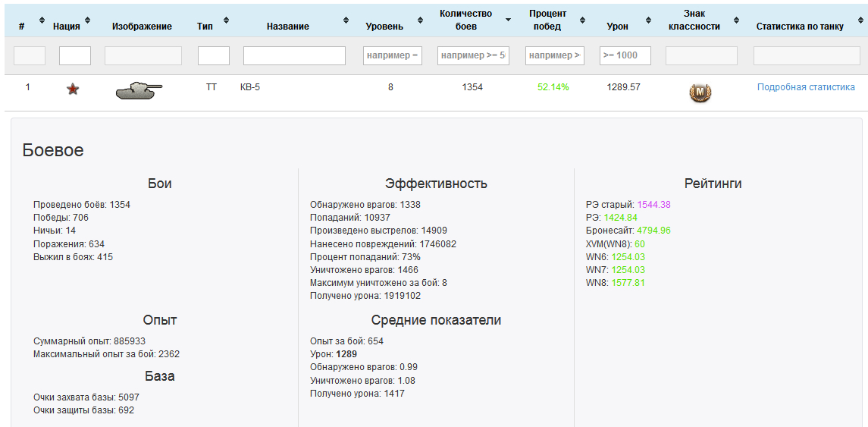Click the Уровень filter input box
Screen dimensions: 868x427
tap(392, 55)
